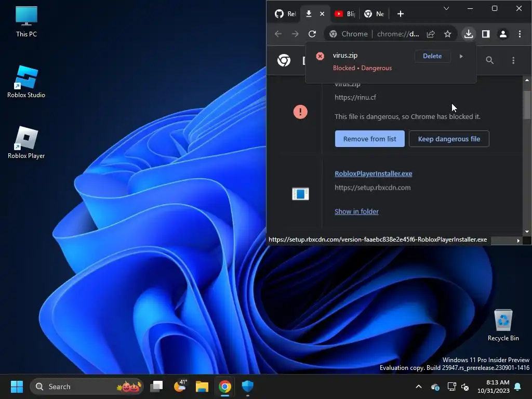The width and height of the screenshot is (532, 399).
Task: Open Downloads page more actions menu
Action: (513, 60)
